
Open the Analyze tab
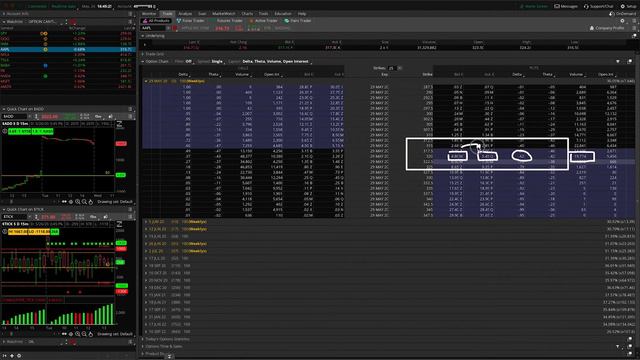[185, 13]
